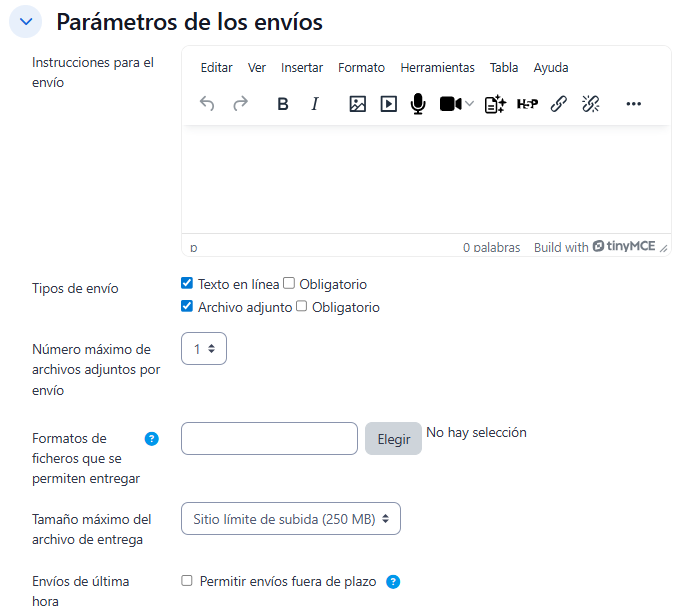Click the Elegir button for file formats
Screen dimensions: 684x615
click(x=393, y=439)
